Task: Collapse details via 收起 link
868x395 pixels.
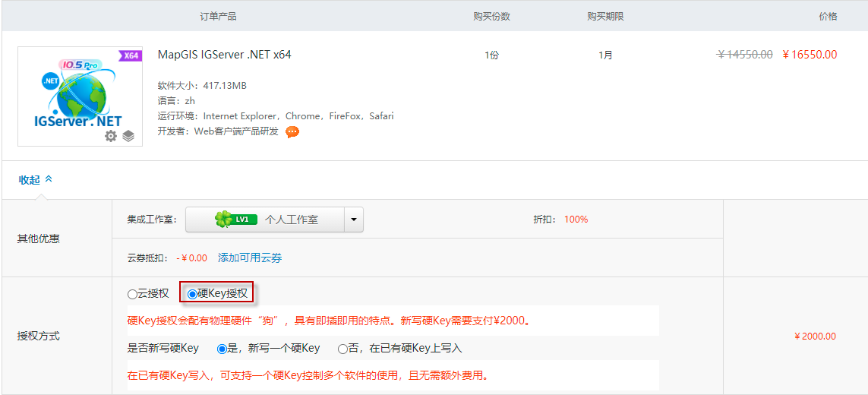Action: point(30,179)
